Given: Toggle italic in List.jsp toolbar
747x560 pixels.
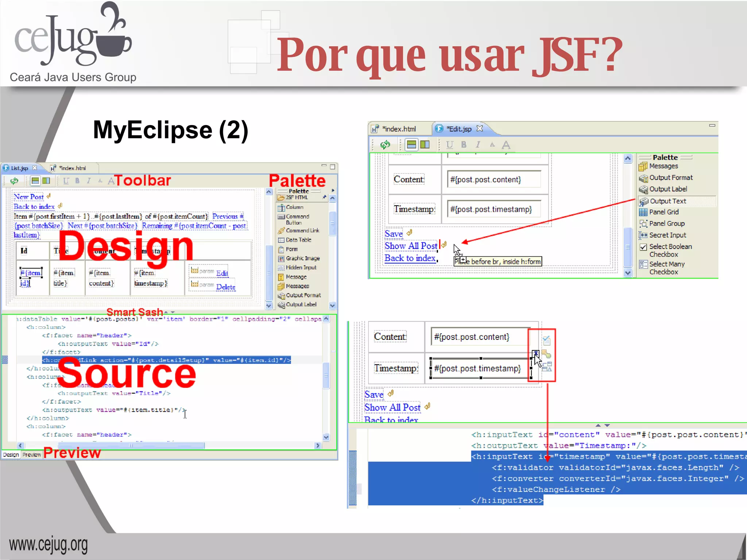Looking at the screenshot, I should click(x=89, y=181).
